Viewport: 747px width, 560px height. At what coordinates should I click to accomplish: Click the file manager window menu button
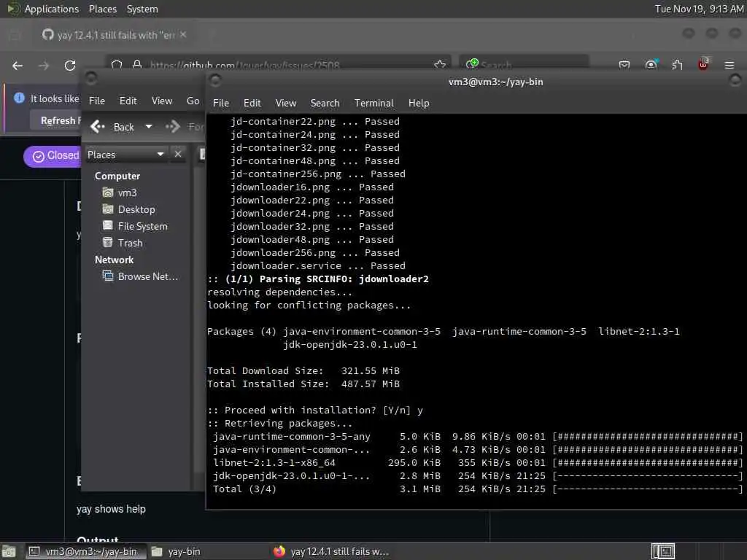pyautogui.click(x=91, y=77)
